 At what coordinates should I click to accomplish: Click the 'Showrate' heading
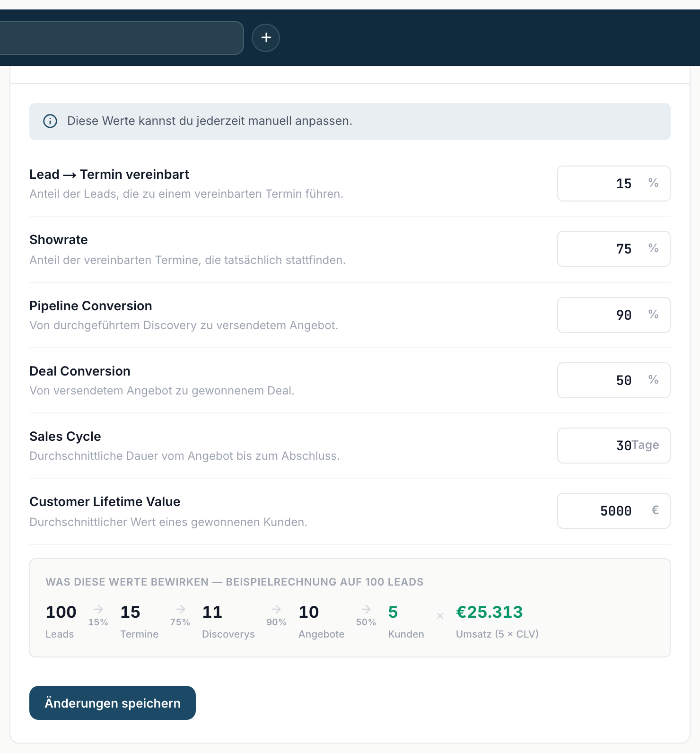(59, 240)
